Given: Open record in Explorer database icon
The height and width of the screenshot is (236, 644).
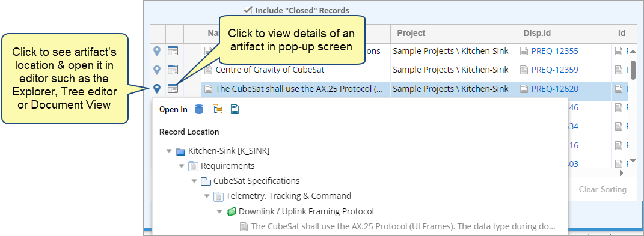Looking at the screenshot, I should point(199,109).
